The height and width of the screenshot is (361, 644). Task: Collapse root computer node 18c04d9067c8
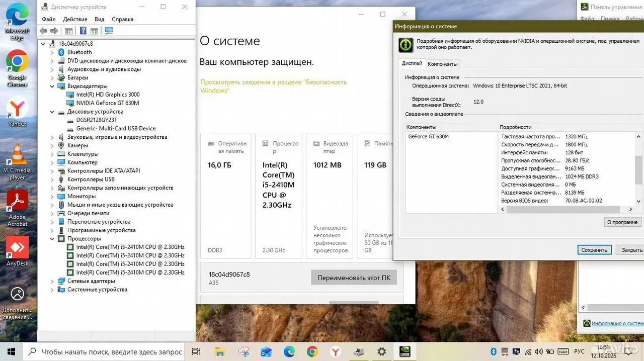coord(43,43)
